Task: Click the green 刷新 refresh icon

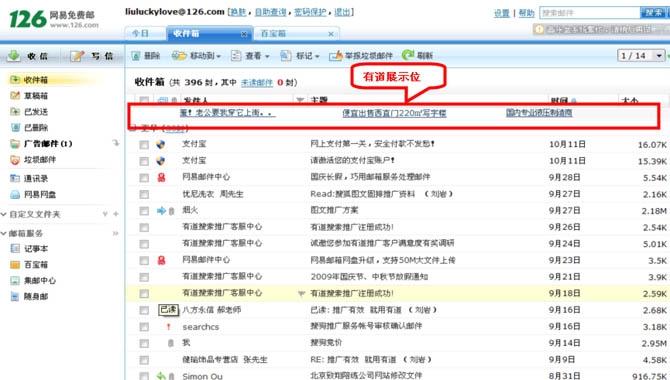Action: pos(408,55)
